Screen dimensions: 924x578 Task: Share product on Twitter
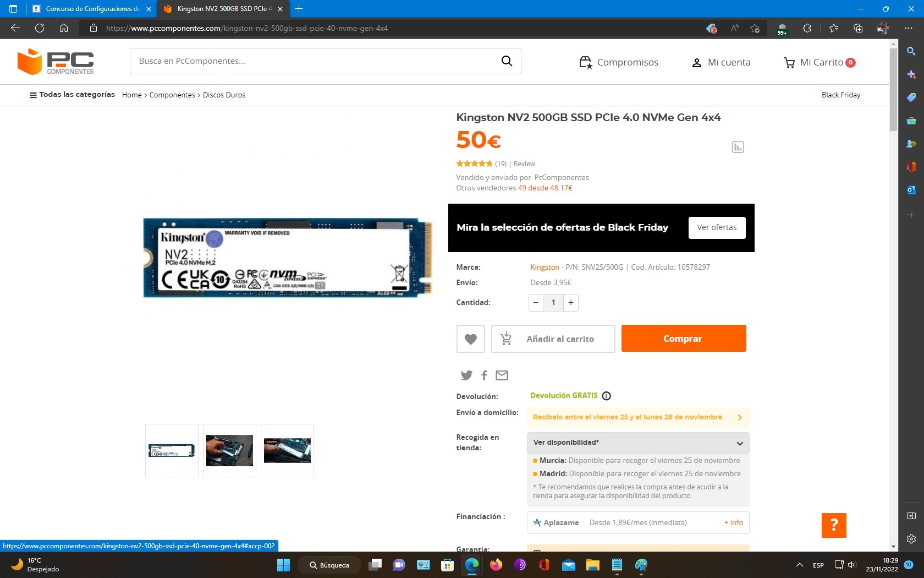click(x=466, y=375)
